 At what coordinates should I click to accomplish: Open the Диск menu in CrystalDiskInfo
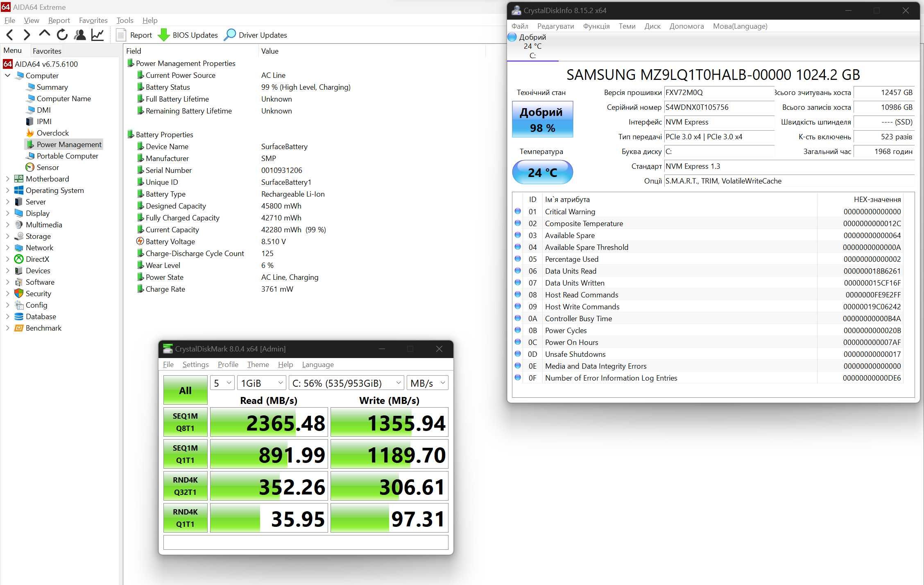[x=652, y=26]
